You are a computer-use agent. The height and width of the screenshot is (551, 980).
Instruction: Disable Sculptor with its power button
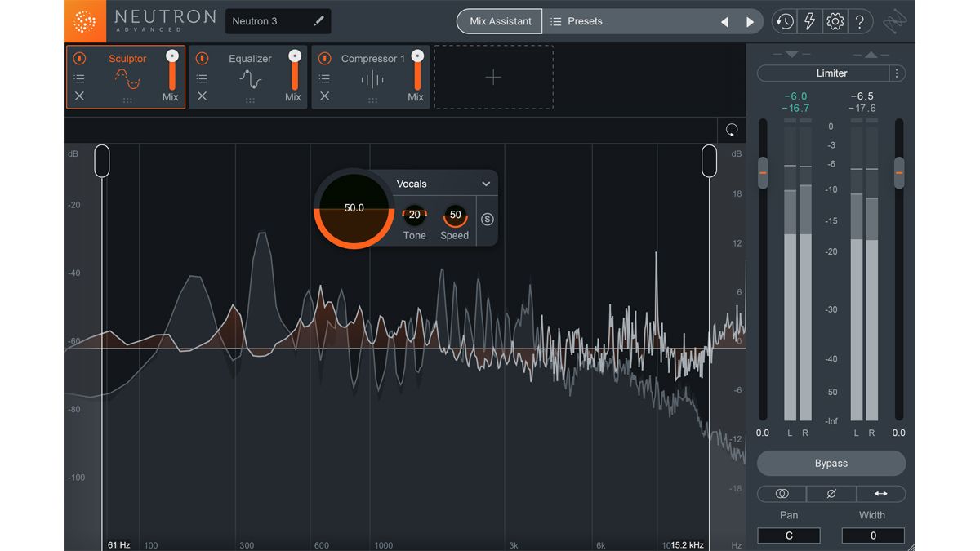tap(78, 58)
